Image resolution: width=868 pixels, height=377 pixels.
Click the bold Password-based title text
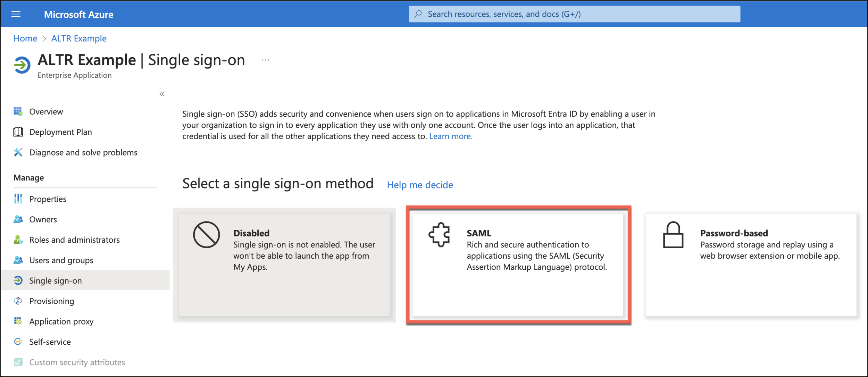point(734,233)
